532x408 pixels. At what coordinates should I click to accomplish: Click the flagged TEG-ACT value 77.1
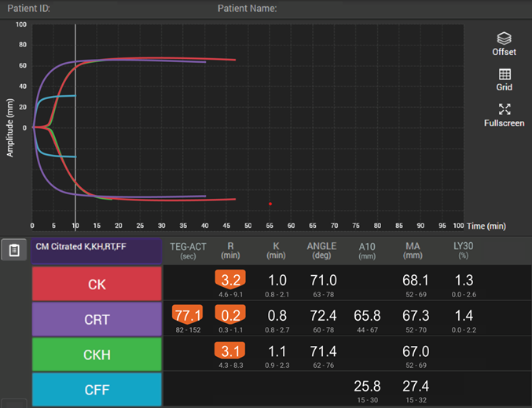pyautogui.click(x=188, y=315)
